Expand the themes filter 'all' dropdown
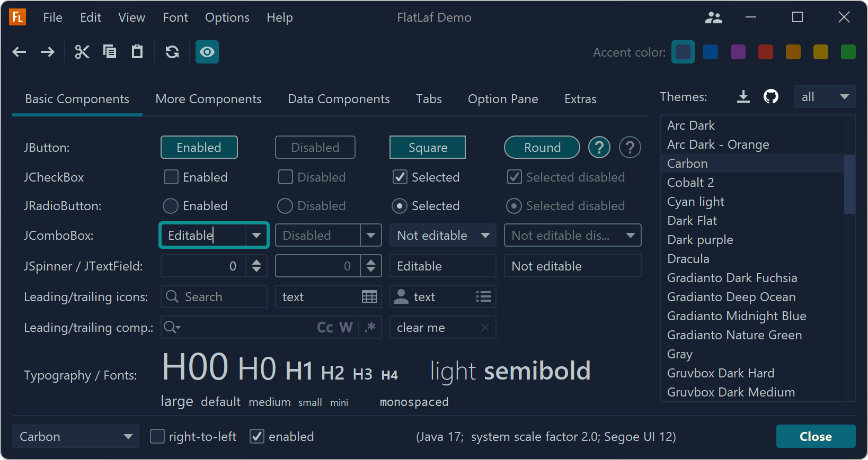Image resolution: width=868 pixels, height=460 pixels. [825, 97]
